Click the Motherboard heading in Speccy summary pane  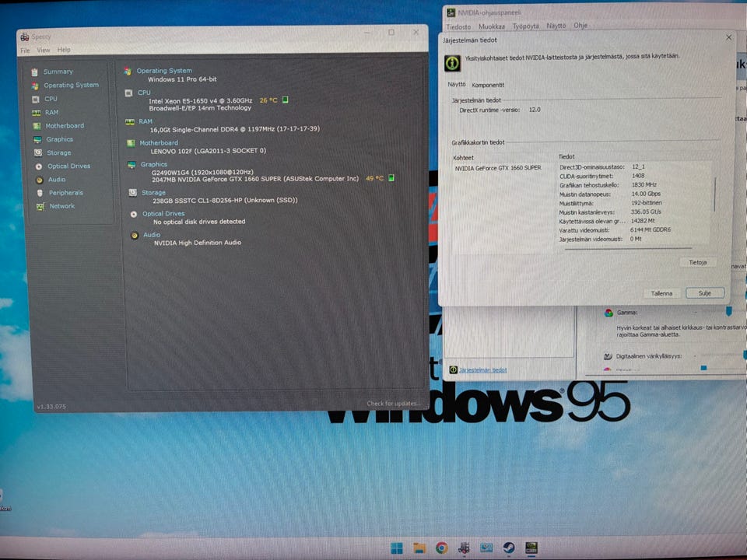tap(159, 143)
